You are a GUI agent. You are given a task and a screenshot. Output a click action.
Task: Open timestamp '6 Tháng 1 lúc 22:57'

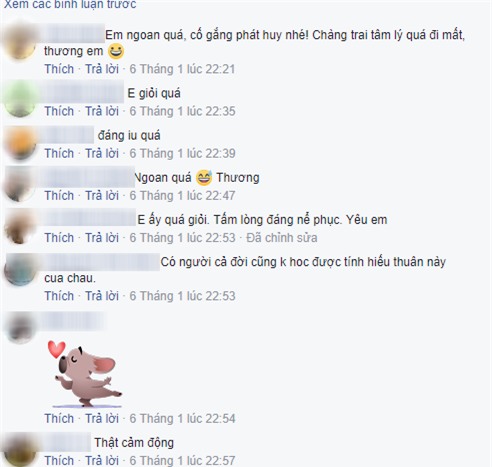coord(182,460)
